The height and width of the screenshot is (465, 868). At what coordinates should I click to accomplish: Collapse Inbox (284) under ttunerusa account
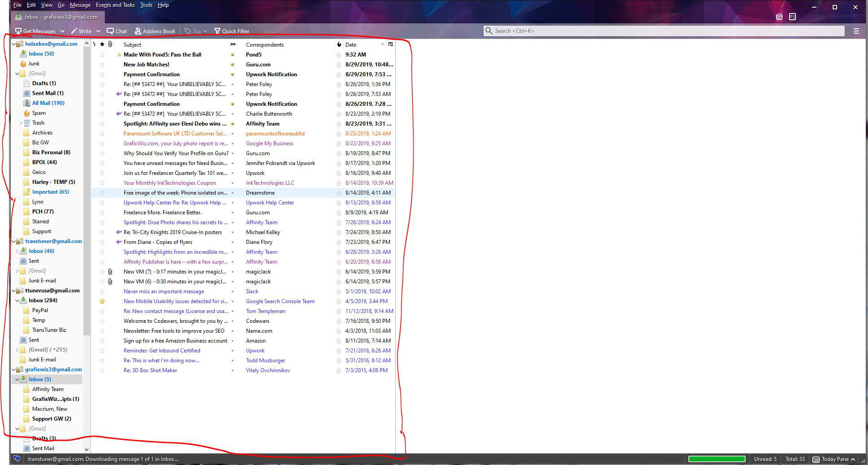pyautogui.click(x=17, y=300)
